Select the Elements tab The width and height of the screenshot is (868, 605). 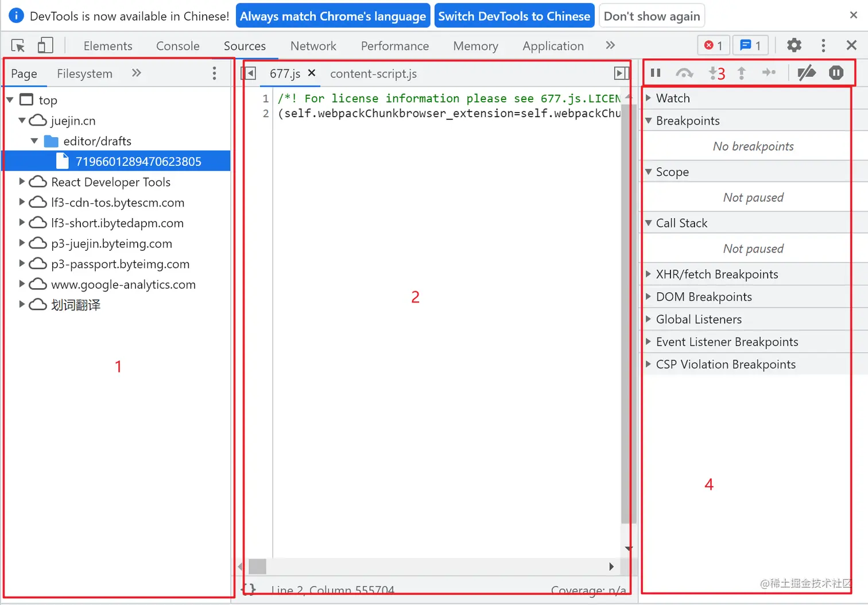(x=108, y=46)
